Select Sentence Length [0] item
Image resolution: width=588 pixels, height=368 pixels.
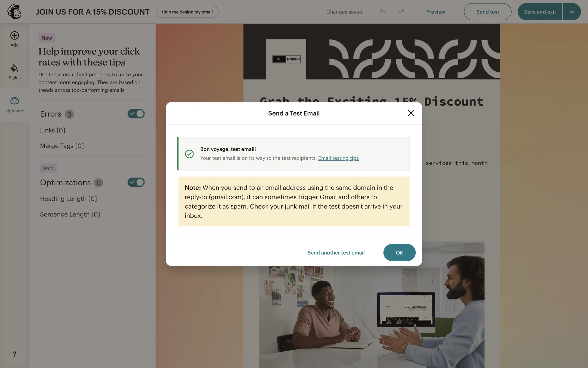click(x=70, y=214)
